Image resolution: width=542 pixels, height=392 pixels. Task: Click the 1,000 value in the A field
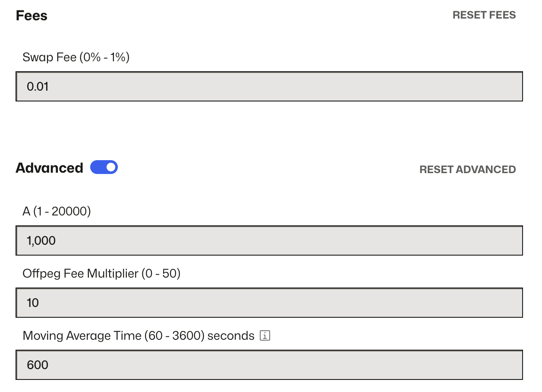41,241
